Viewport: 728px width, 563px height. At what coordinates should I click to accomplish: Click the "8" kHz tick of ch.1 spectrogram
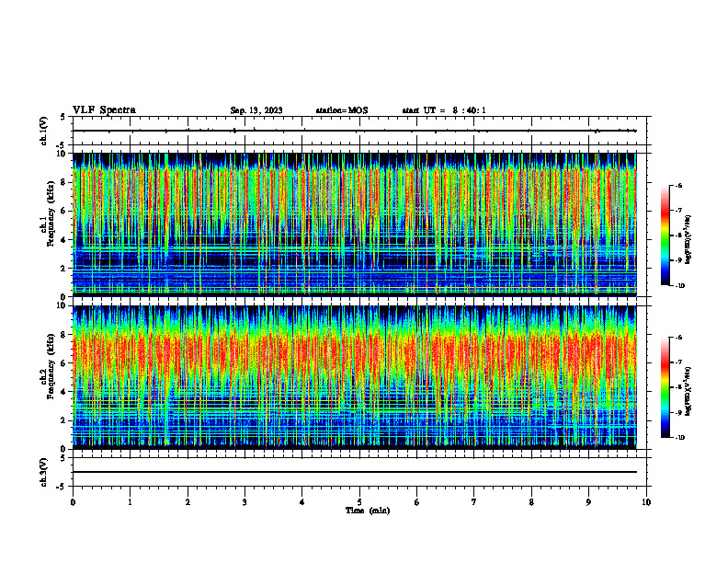64,182
